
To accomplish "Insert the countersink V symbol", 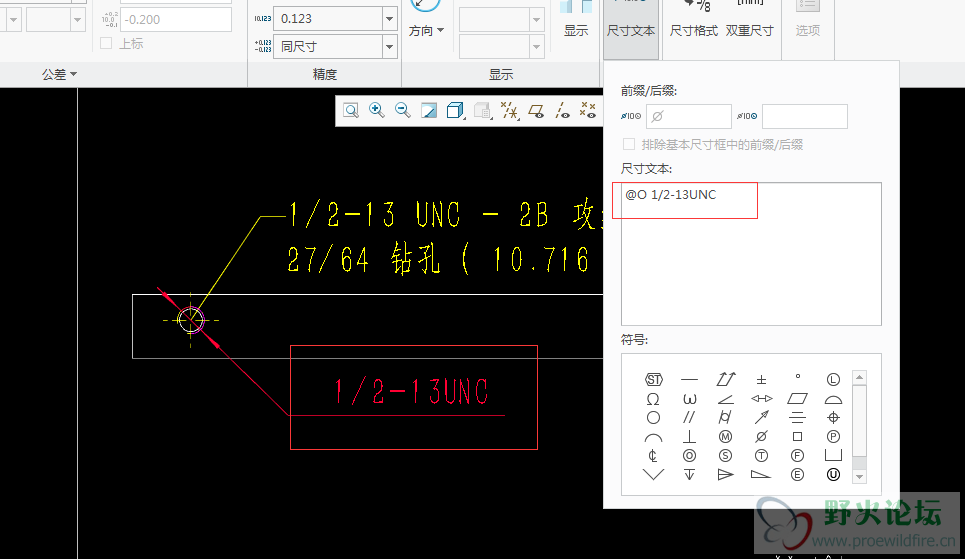I will [x=654, y=475].
